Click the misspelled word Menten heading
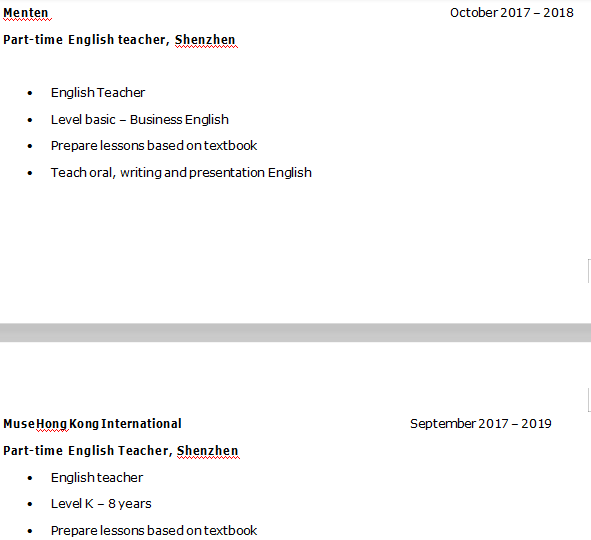Screen dimensions: 591x540 [26, 13]
